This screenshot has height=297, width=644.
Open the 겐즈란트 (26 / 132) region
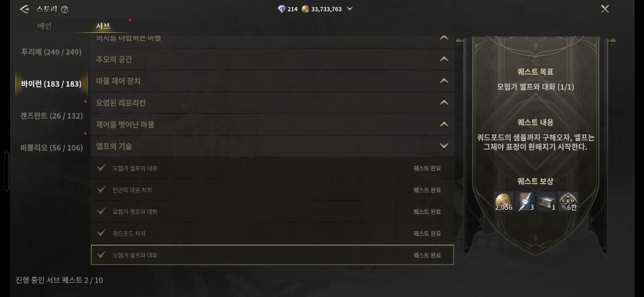click(51, 116)
